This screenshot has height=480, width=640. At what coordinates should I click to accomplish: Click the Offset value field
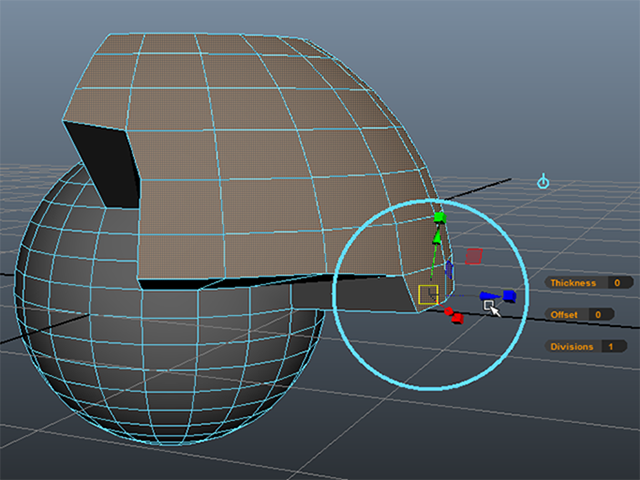coord(601,315)
